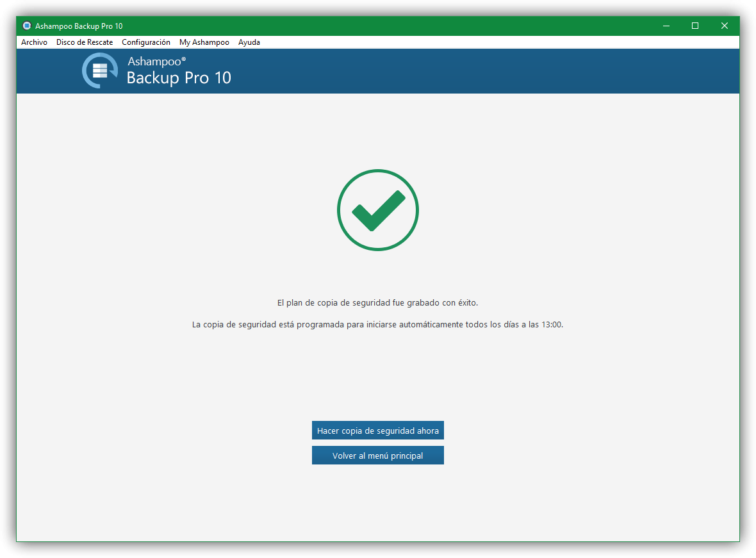Maximize the Ashampoo Backup Pro window
756x558 pixels.
(x=694, y=26)
